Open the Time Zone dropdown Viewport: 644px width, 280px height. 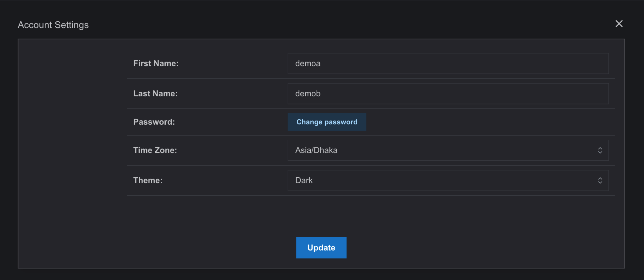pyautogui.click(x=448, y=150)
